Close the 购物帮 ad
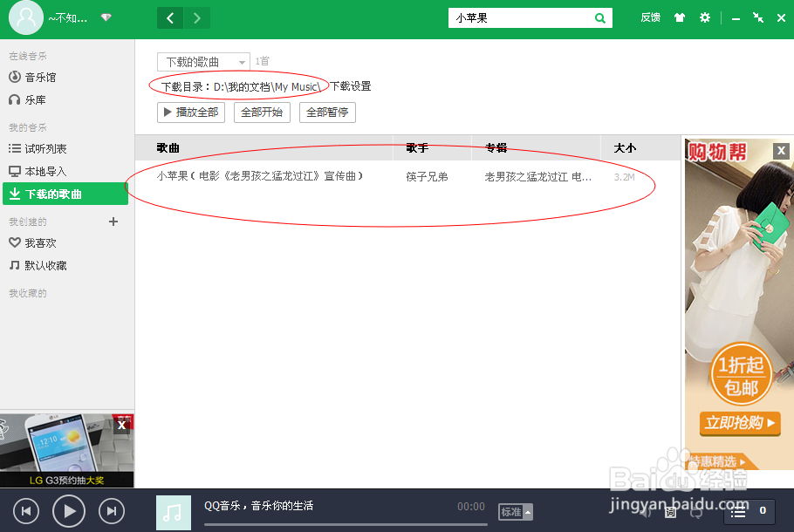Image resolution: width=794 pixels, height=532 pixels. click(781, 150)
